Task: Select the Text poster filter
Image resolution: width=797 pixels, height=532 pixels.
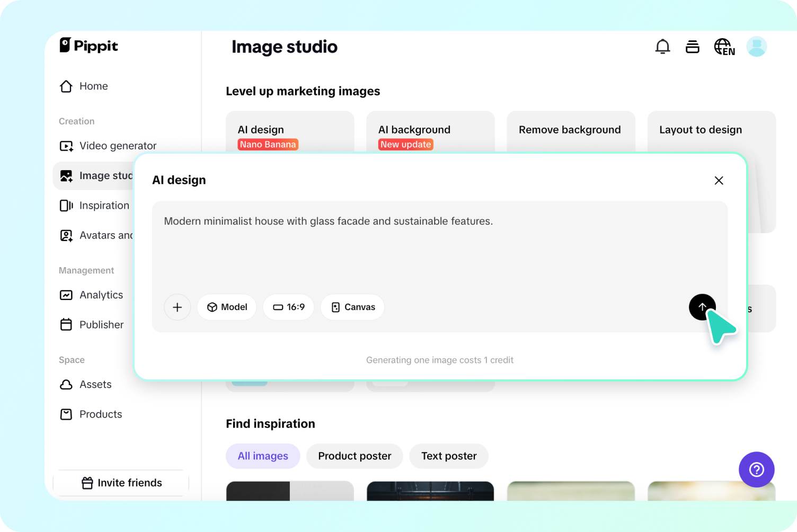Action: point(449,456)
